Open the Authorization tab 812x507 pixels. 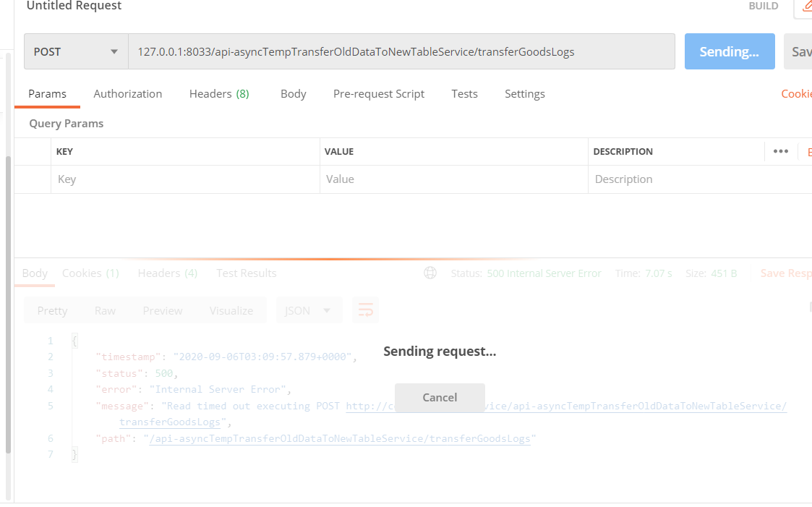tap(128, 94)
